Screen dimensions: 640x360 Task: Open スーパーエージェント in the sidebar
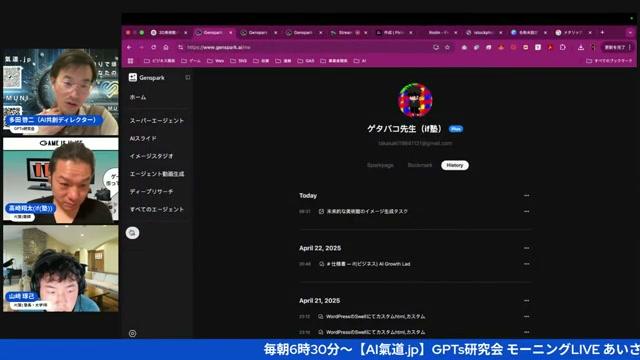157,121
